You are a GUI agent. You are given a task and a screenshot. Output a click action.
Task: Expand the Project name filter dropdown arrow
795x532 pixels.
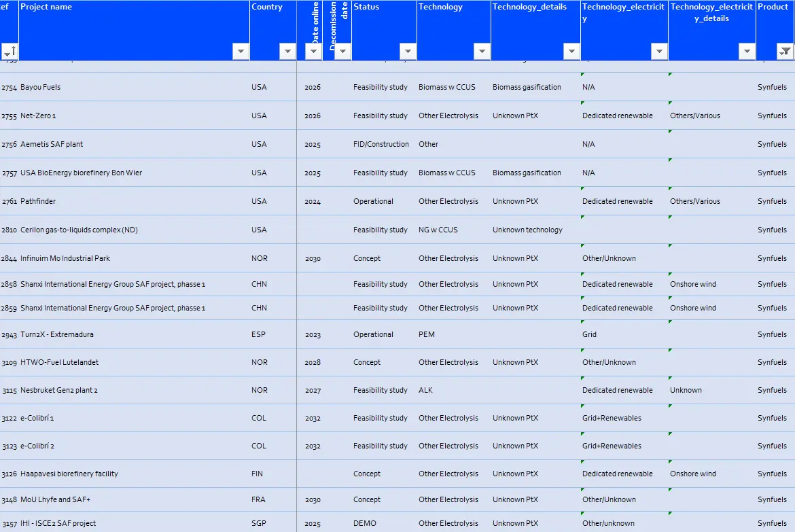[240, 51]
